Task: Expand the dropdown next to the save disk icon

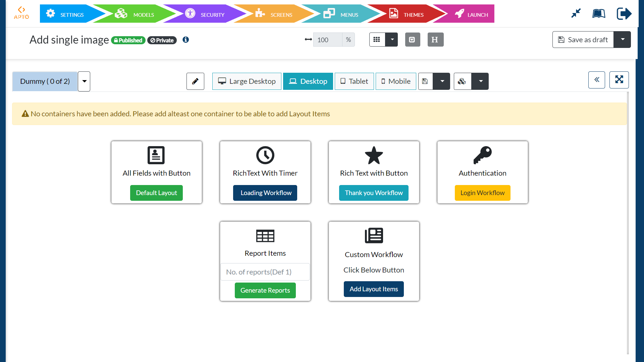Action: point(442,81)
